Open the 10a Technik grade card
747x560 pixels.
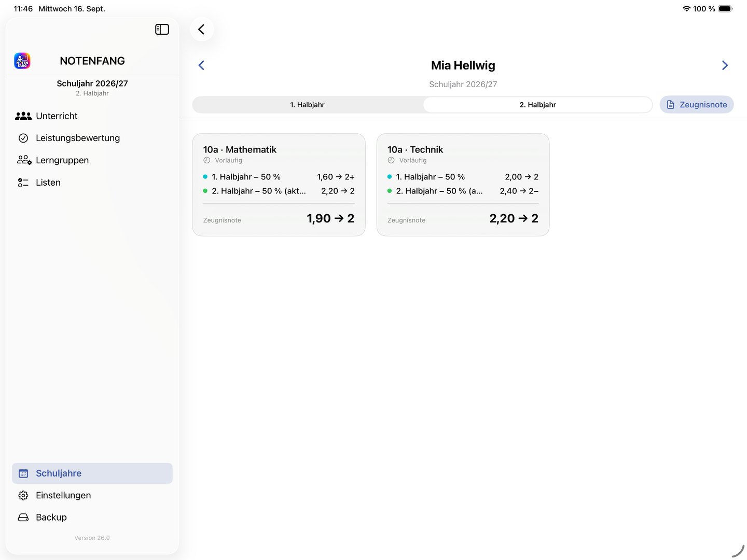[463, 185]
